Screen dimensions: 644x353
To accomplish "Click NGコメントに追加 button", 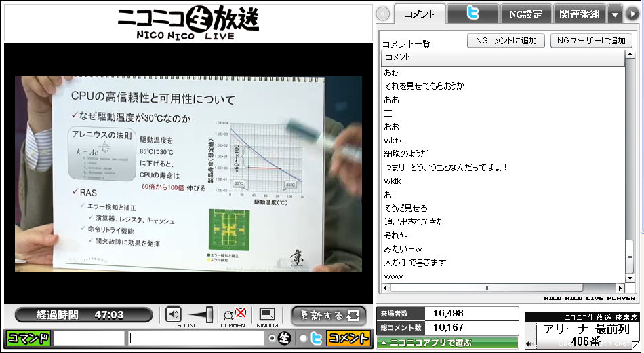I will [x=506, y=41].
